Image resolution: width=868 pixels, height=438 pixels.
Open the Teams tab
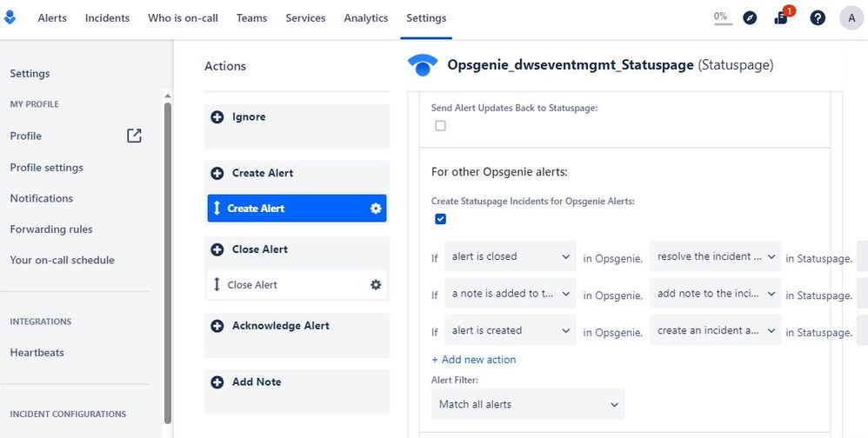click(252, 18)
